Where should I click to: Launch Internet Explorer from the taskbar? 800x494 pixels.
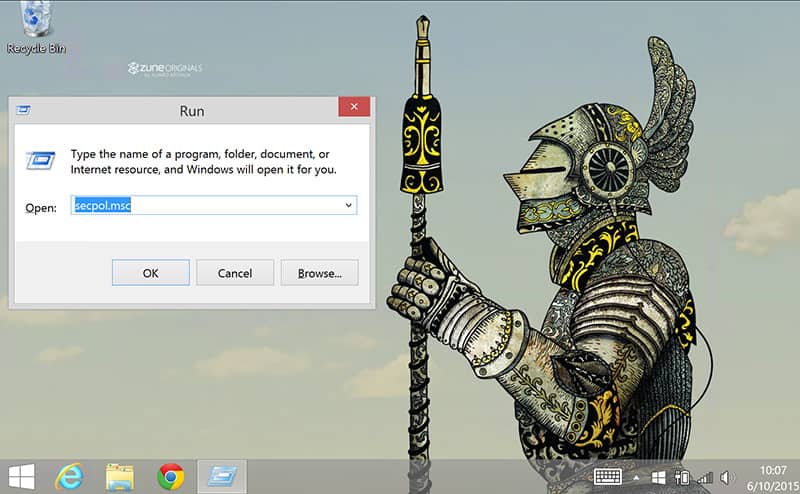pyautogui.click(x=69, y=477)
